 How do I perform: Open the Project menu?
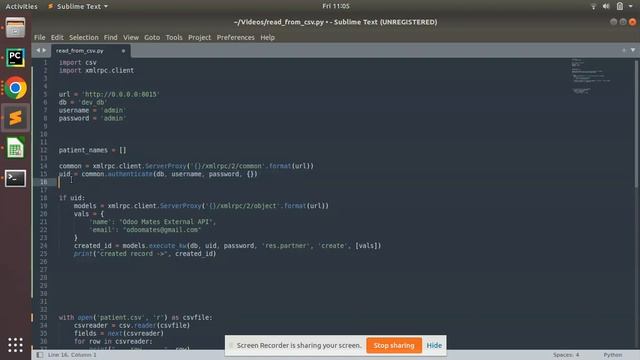pyautogui.click(x=199, y=37)
